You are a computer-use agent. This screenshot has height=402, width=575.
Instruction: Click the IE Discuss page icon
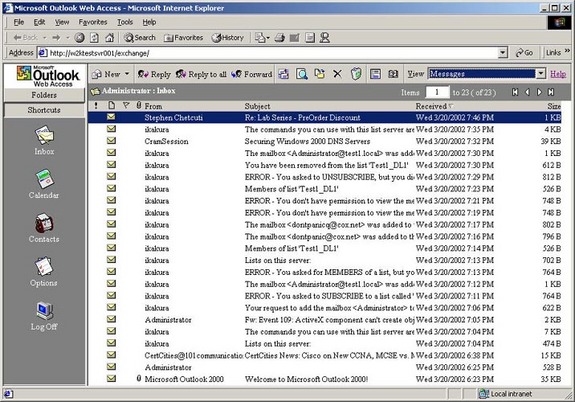310,37
